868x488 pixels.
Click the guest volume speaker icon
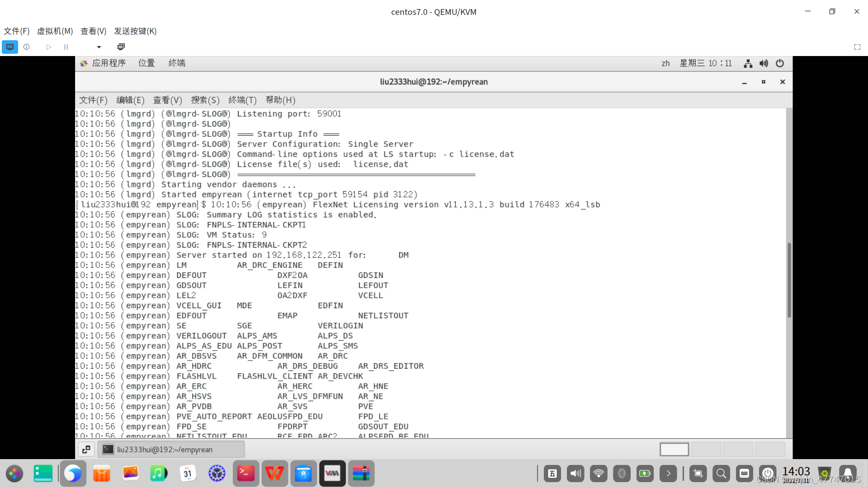tap(764, 64)
